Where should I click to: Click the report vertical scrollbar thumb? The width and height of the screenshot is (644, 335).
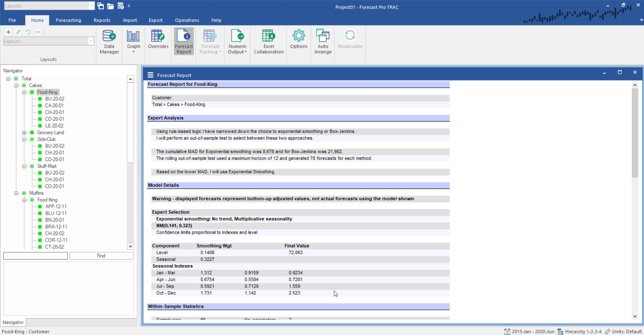click(635, 133)
